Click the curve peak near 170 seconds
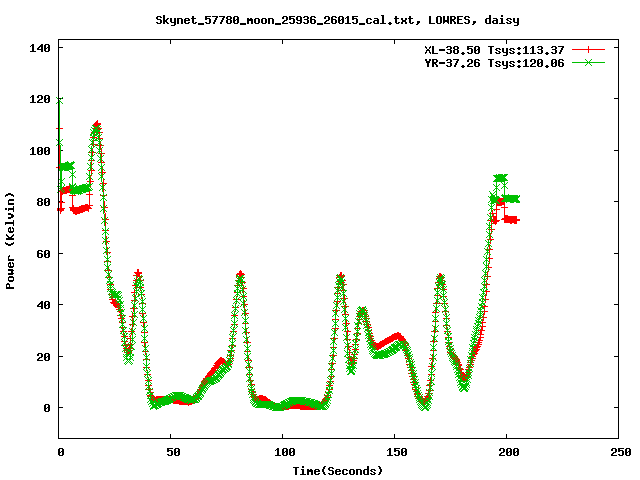The image size is (640, 480). [440, 278]
